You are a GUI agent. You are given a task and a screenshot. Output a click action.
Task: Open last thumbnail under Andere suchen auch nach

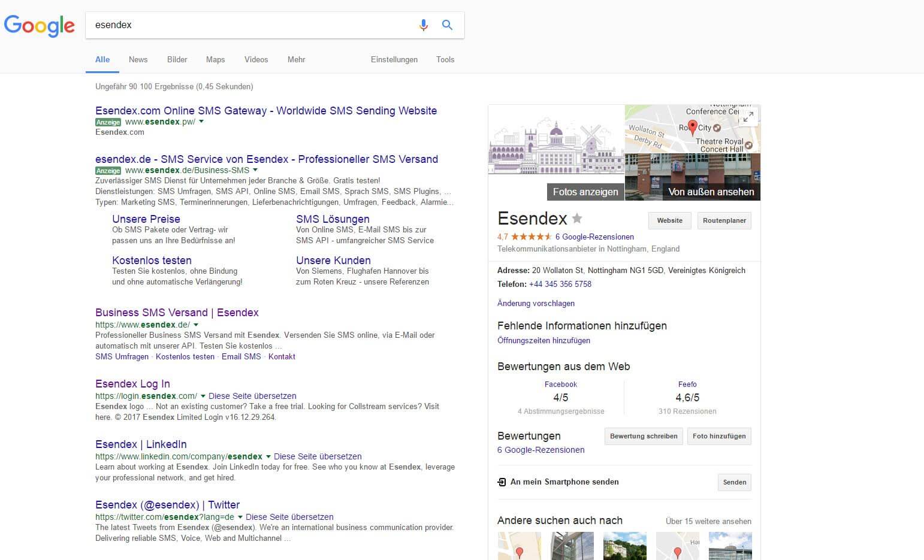(x=730, y=546)
